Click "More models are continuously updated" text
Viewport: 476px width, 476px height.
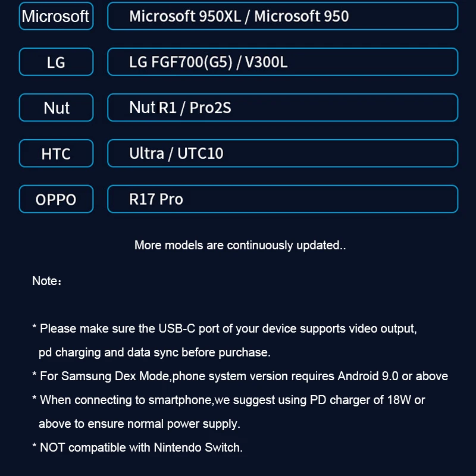click(x=240, y=245)
